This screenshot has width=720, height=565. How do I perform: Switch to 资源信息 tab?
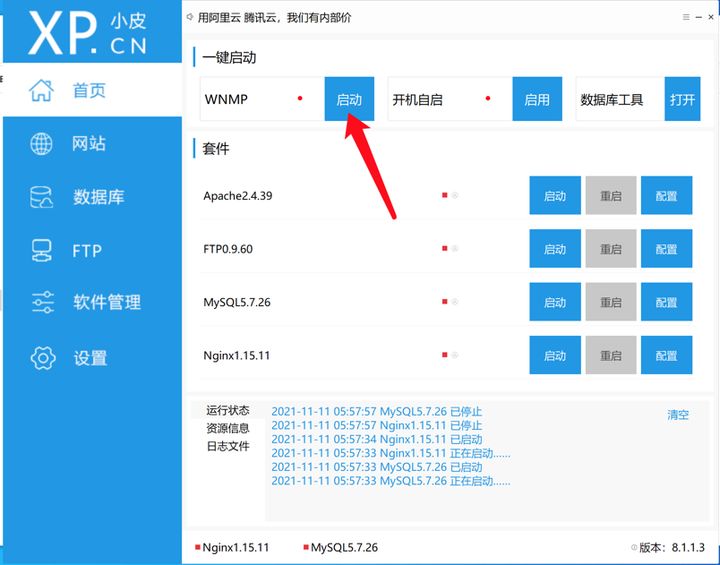228,428
